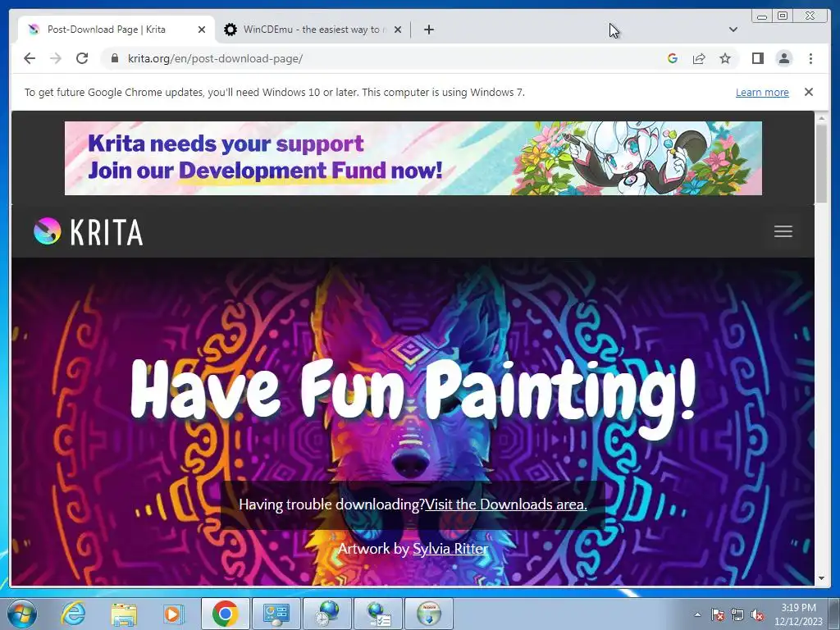Screen dimensions: 840x630
Task: Click the scrollbar down arrow
Action: (821, 578)
